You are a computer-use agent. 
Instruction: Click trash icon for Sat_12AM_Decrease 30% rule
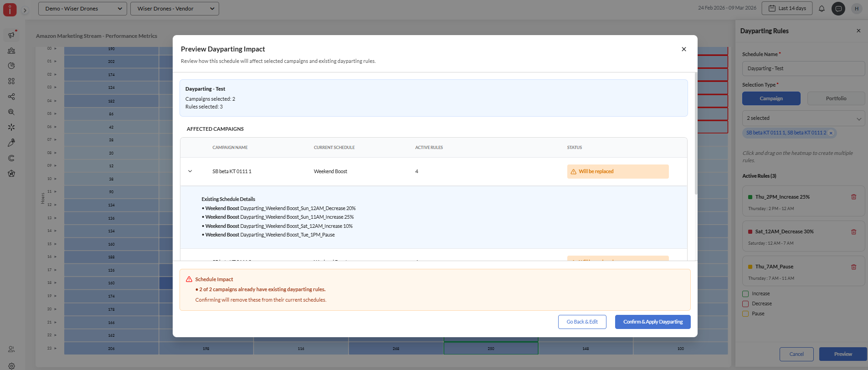[x=853, y=232]
